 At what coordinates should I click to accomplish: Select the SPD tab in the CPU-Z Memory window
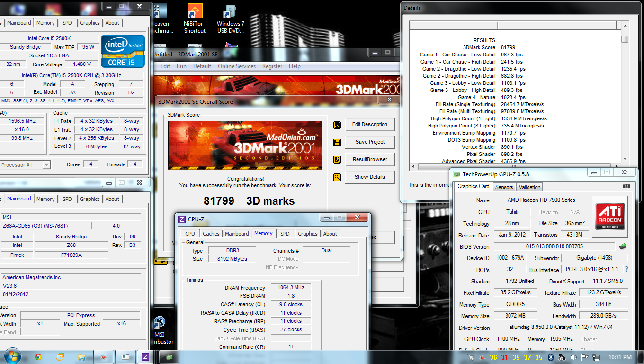click(x=285, y=234)
